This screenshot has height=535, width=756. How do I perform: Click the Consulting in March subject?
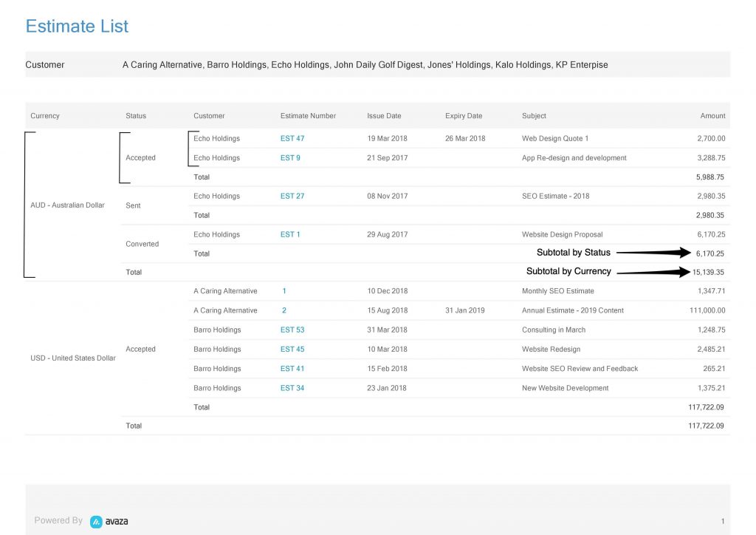554,330
